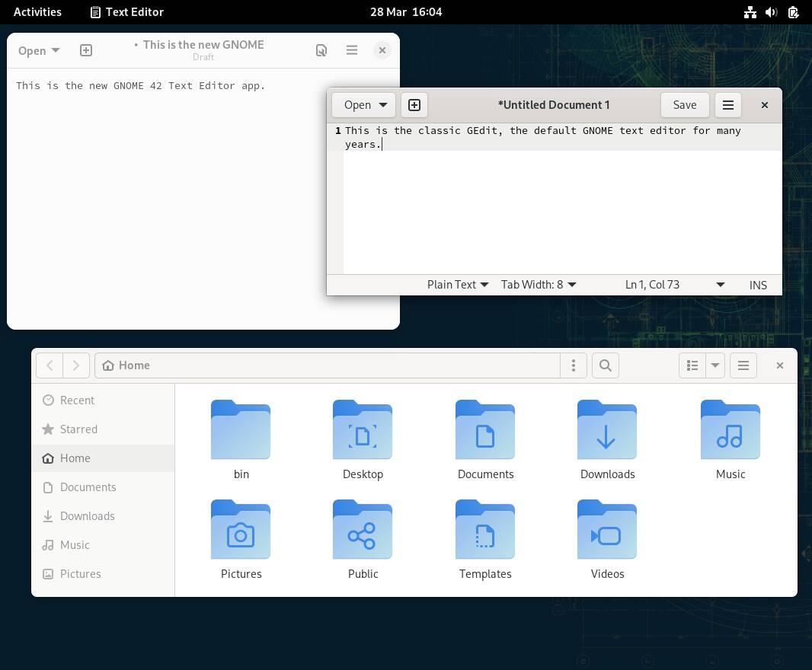Open the Files path options menu (three dots)
This screenshot has width=812, height=670.
(x=574, y=365)
